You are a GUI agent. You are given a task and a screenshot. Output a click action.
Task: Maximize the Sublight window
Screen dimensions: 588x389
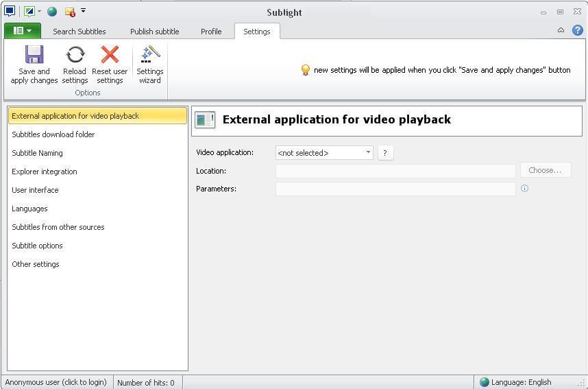(x=560, y=12)
